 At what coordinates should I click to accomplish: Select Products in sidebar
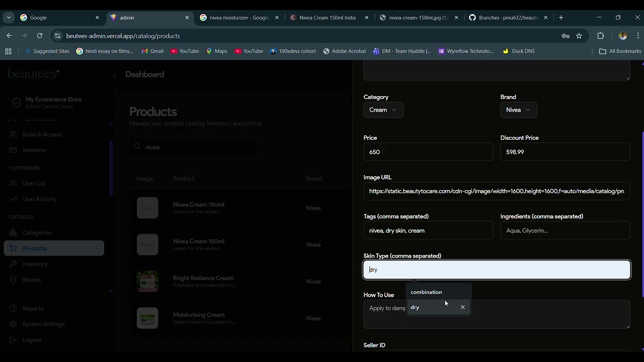click(54, 248)
